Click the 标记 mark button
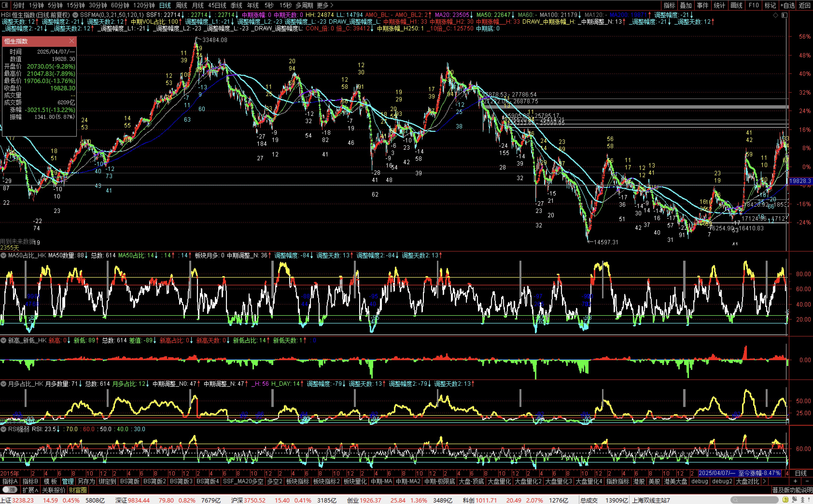The width and height of the screenshot is (813, 504). tap(770, 5)
